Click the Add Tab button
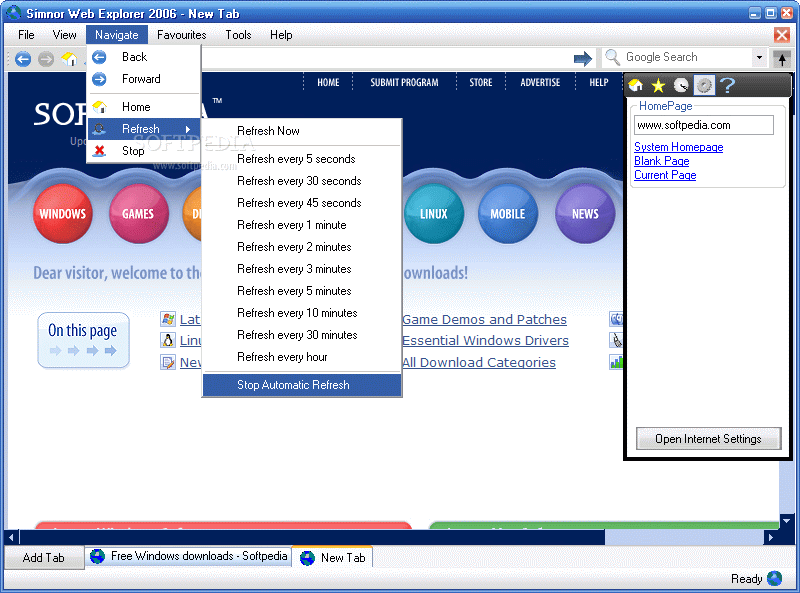Image resolution: width=800 pixels, height=593 pixels. pyautogui.click(x=43, y=557)
